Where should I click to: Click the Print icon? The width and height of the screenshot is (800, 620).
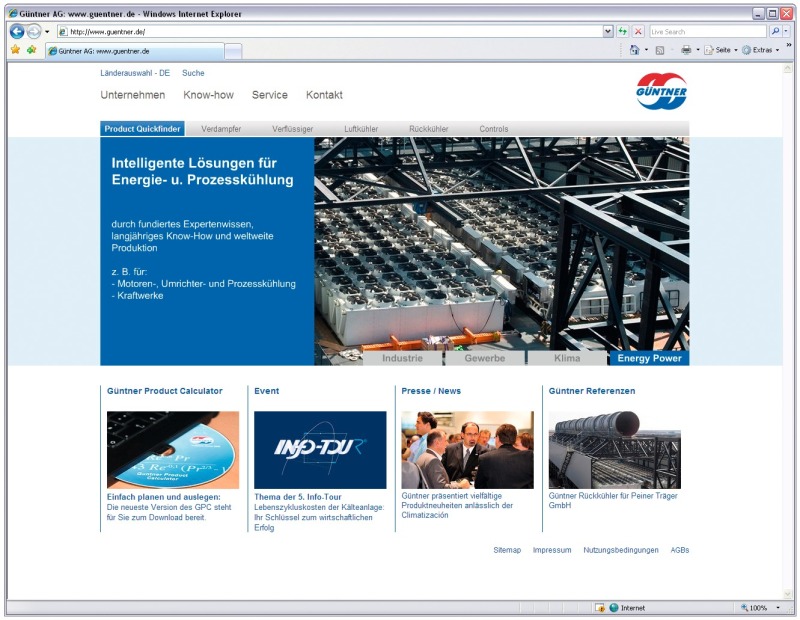click(686, 50)
